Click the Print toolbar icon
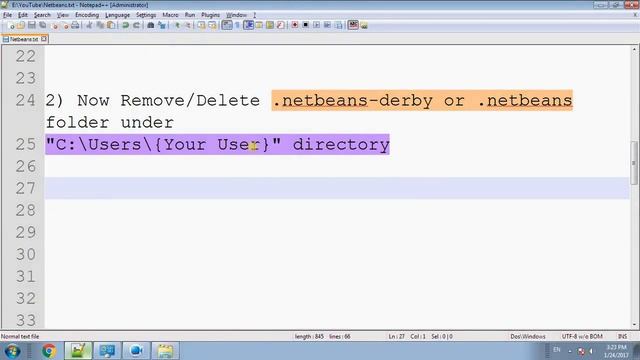640x360 pixels. pyautogui.click(x=75, y=25)
